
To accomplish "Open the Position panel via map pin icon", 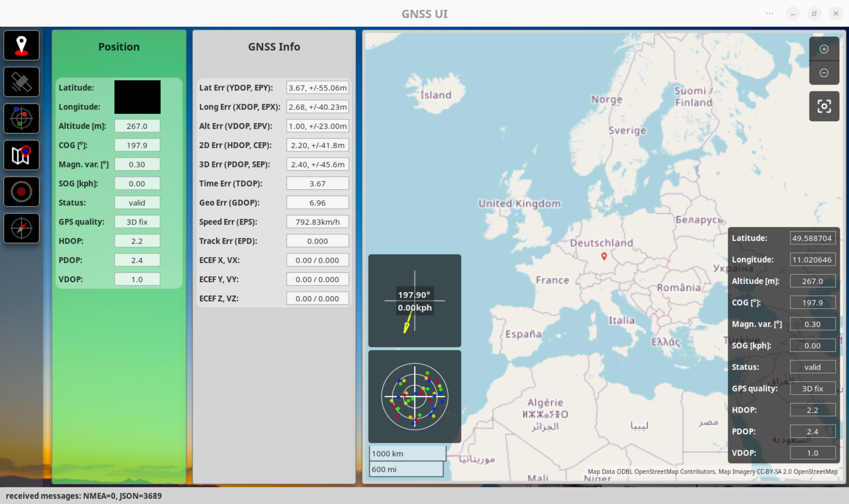I will point(21,45).
